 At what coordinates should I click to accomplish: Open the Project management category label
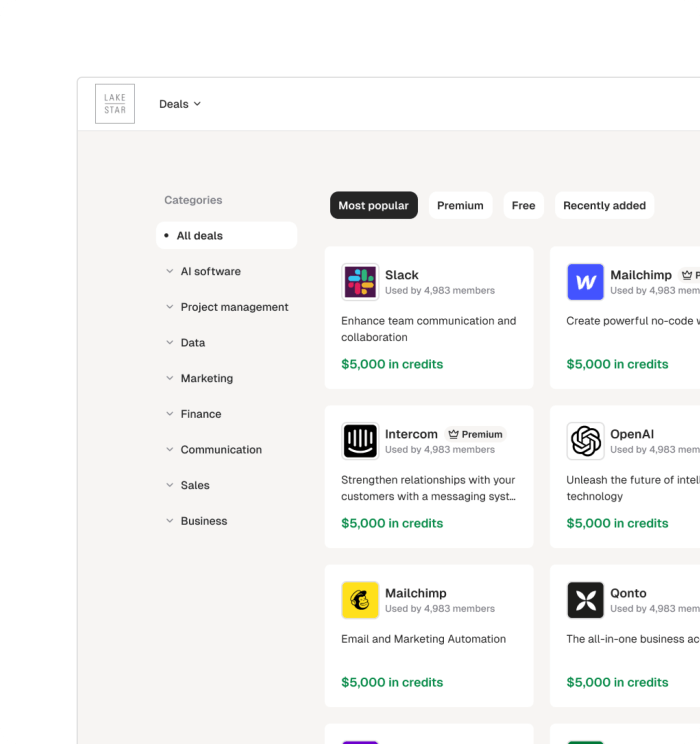pos(234,307)
